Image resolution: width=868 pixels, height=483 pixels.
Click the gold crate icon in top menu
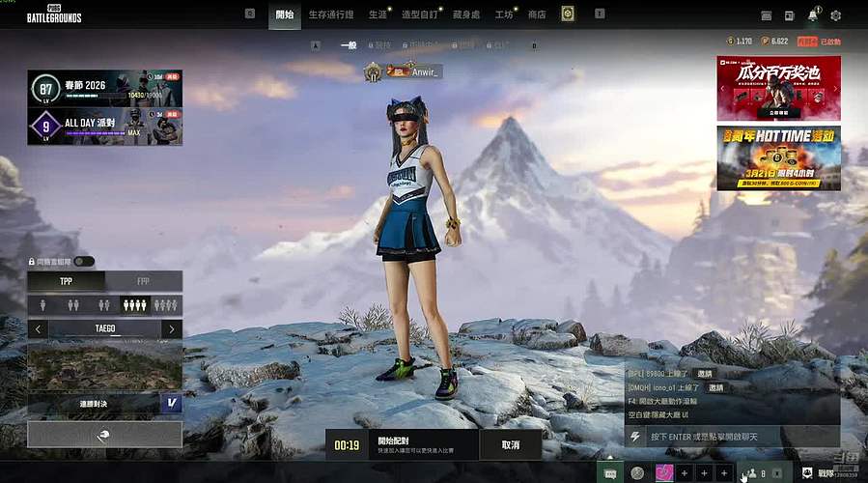(x=568, y=14)
